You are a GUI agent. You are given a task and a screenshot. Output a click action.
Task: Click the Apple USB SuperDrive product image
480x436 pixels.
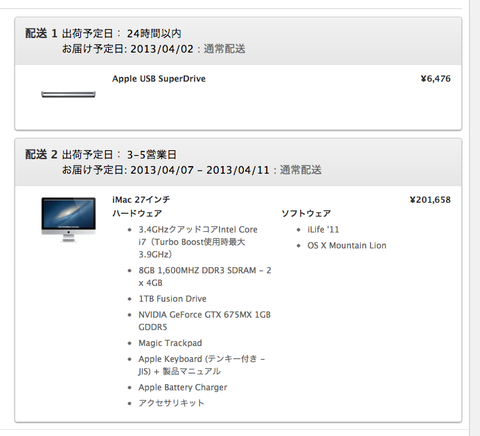pos(68,94)
